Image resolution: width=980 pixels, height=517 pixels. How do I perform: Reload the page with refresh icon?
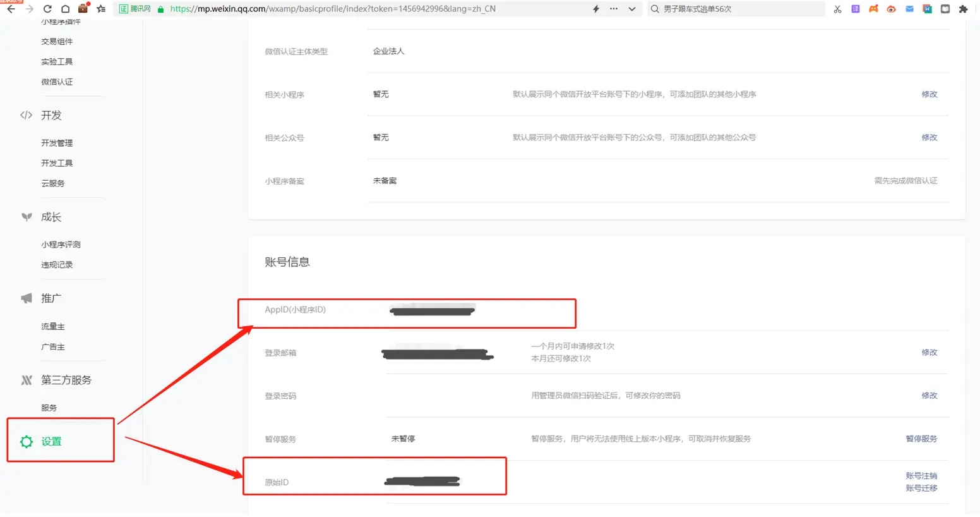click(x=47, y=9)
